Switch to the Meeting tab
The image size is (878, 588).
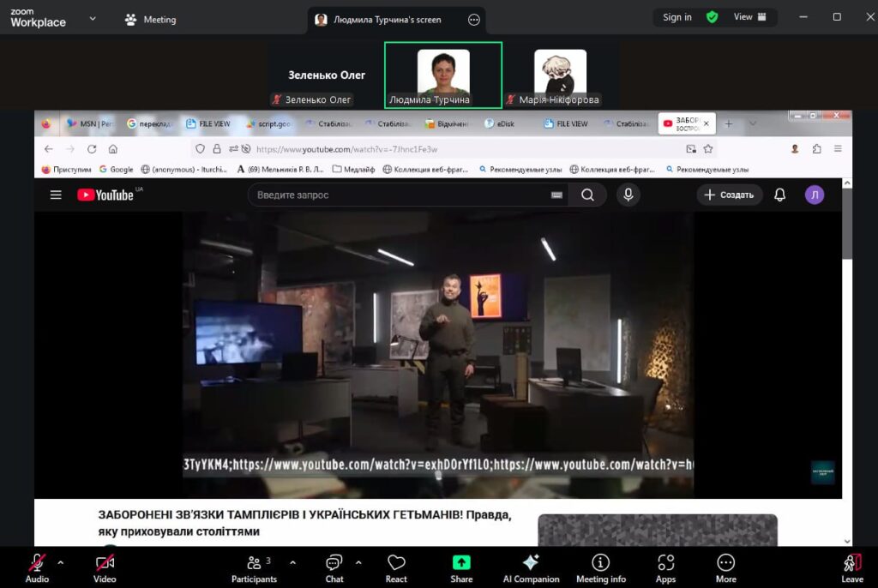(150, 19)
